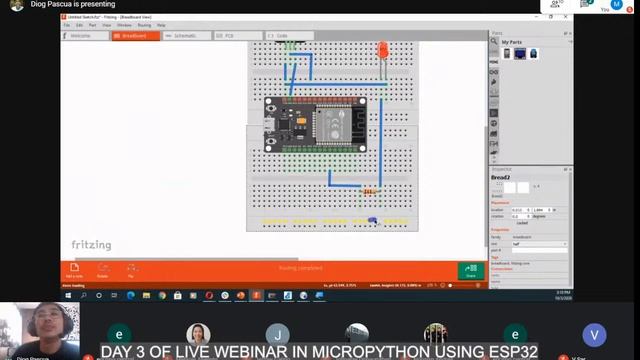Click the zoom in icon on status bar
The image size is (640, 360).
[x=478, y=285]
